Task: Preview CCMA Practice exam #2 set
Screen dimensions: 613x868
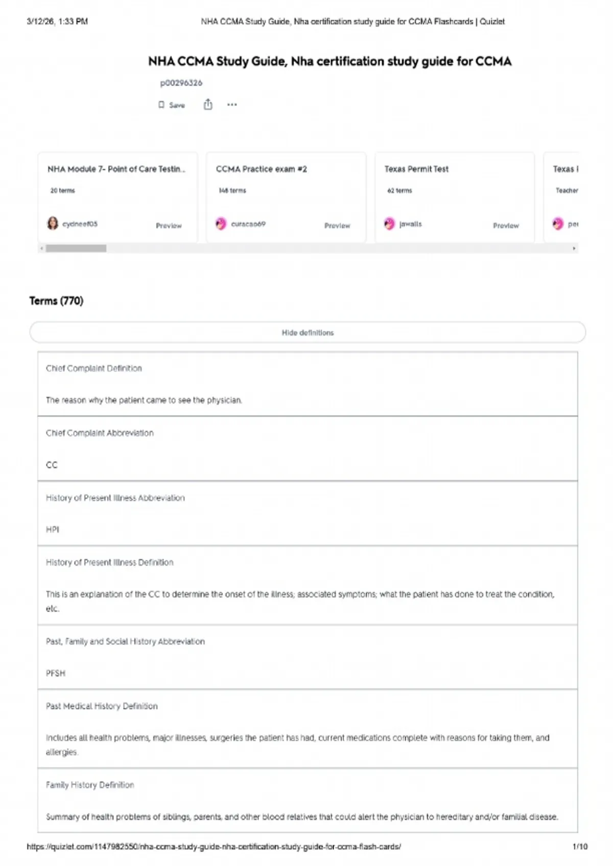Action: (337, 225)
